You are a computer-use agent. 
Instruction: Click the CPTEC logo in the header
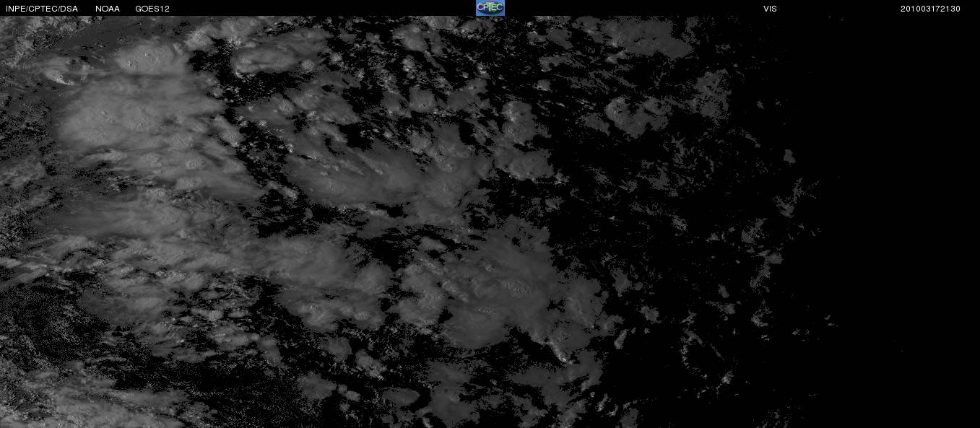(490, 8)
